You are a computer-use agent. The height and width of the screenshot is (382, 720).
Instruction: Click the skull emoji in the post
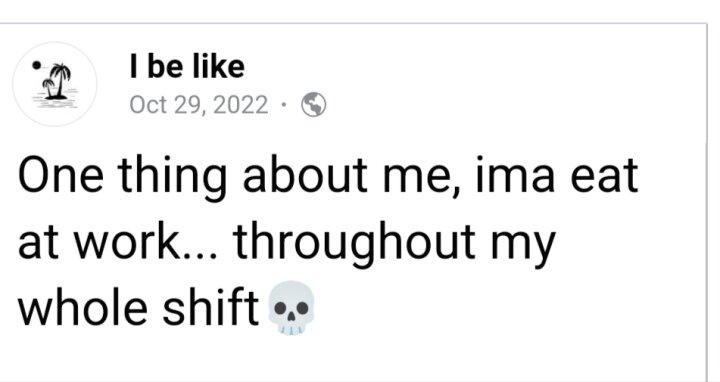(x=291, y=308)
